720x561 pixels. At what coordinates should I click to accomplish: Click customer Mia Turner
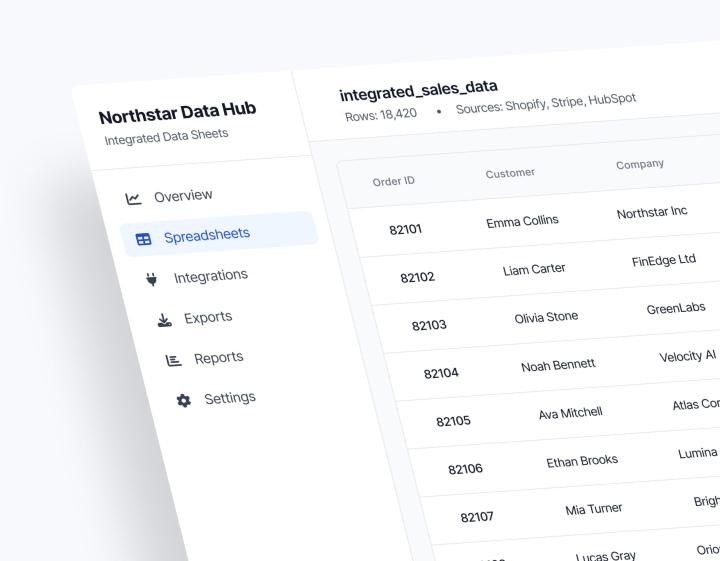coord(594,509)
